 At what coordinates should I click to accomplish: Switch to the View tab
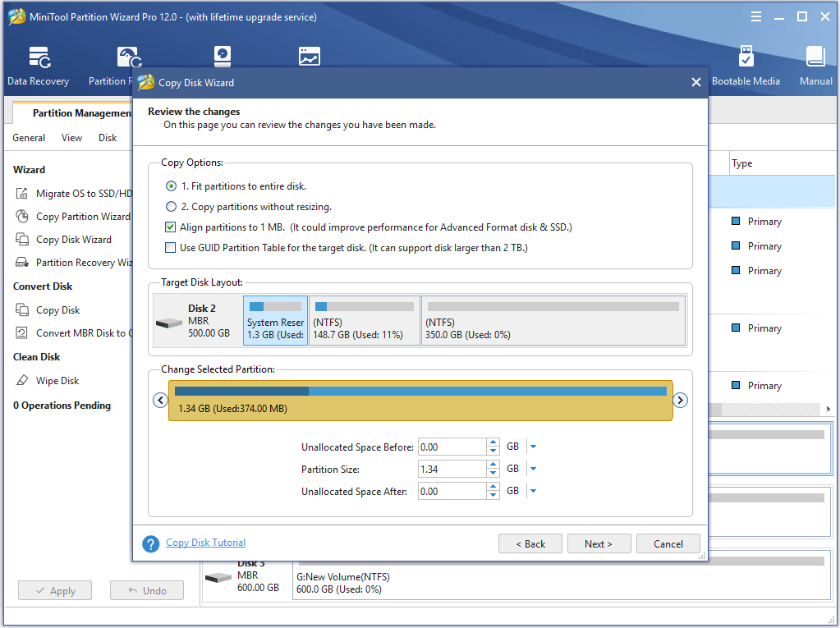tap(71, 138)
